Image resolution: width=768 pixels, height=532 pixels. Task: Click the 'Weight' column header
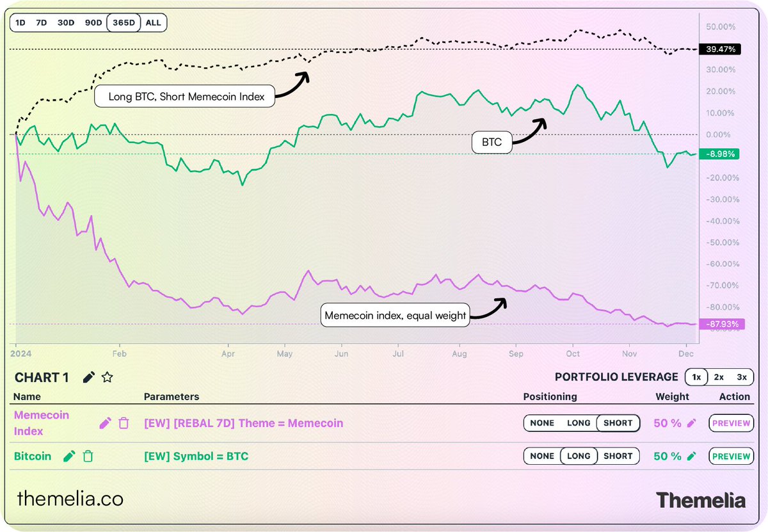coord(672,396)
